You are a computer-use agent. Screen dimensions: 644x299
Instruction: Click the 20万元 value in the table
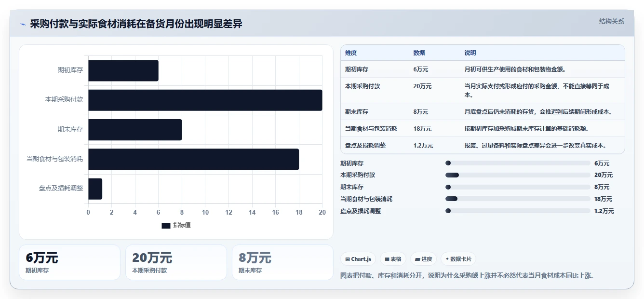pyautogui.click(x=422, y=86)
